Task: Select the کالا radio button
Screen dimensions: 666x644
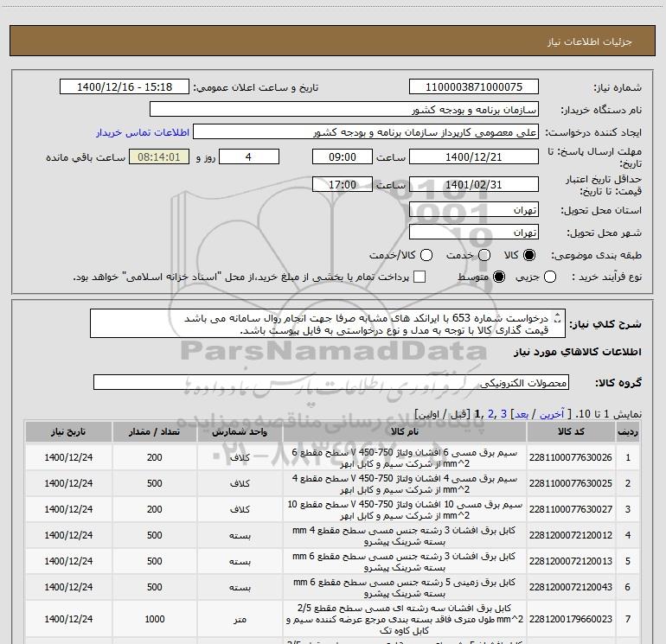Action: pos(529,255)
